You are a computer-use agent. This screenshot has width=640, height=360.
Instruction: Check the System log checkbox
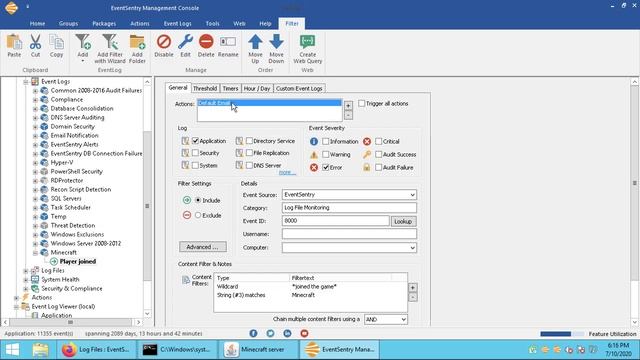pos(195,165)
